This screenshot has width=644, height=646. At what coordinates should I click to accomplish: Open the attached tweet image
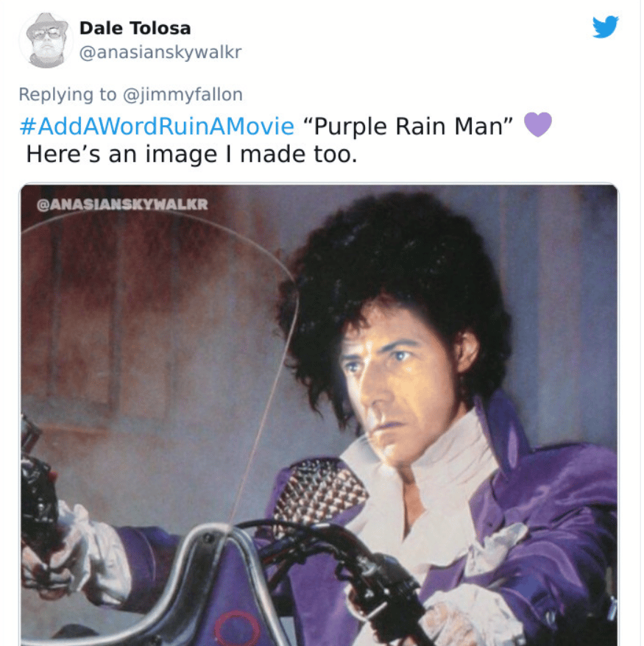point(319,414)
